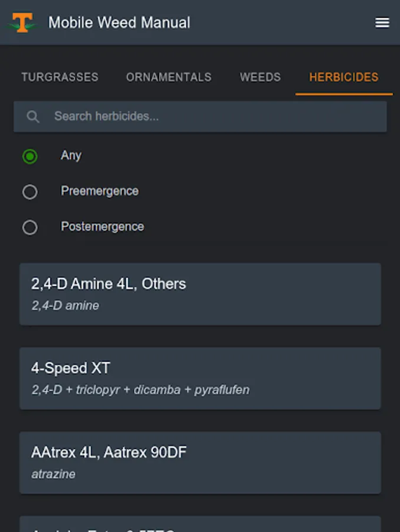
Task: Tap the atrazine ingredient subtitle
Action: [53, 474]
